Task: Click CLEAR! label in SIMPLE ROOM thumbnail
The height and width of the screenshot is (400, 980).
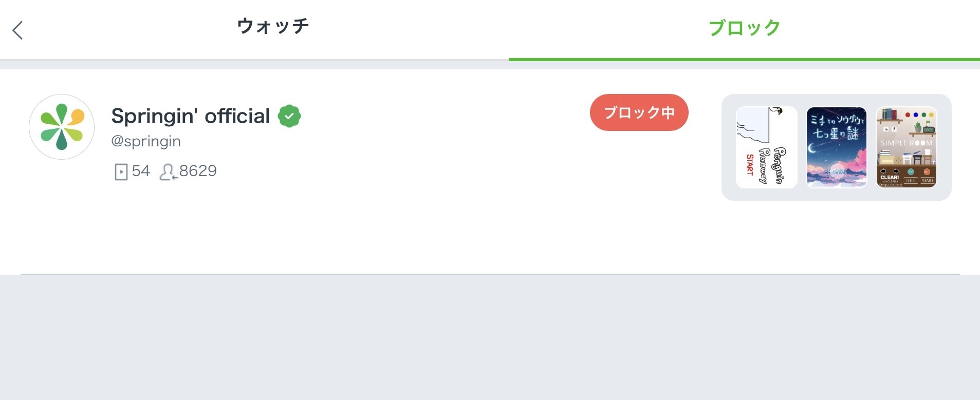Action: point(890,178)
